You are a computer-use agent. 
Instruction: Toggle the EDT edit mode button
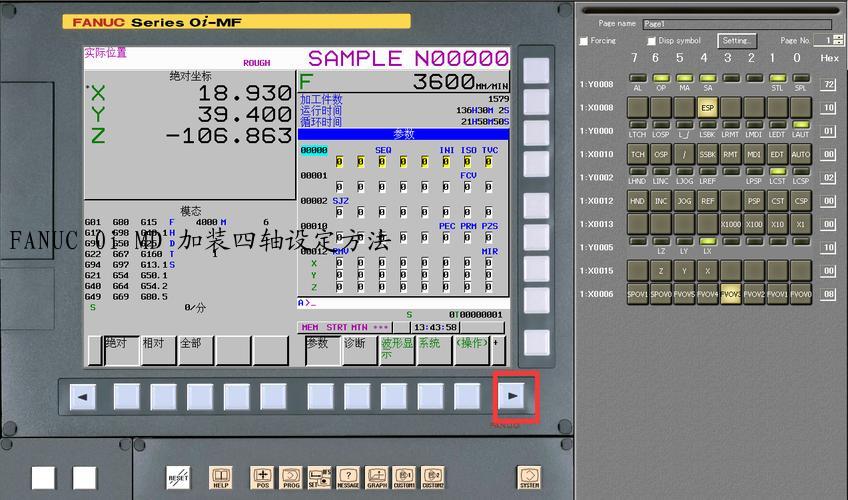pos(777,154)
